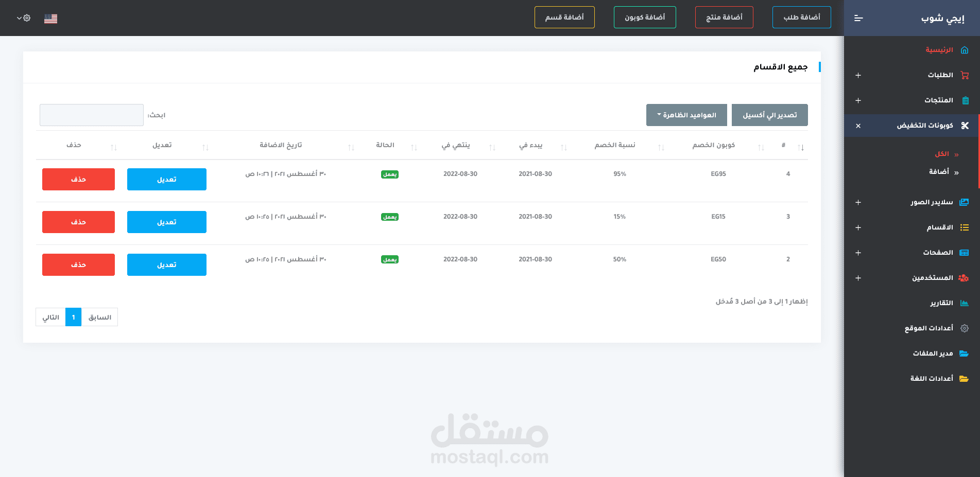This screenshot has height=477, width=980.
Task: Click حذف for coupon EG15
Action: [78, 222]
